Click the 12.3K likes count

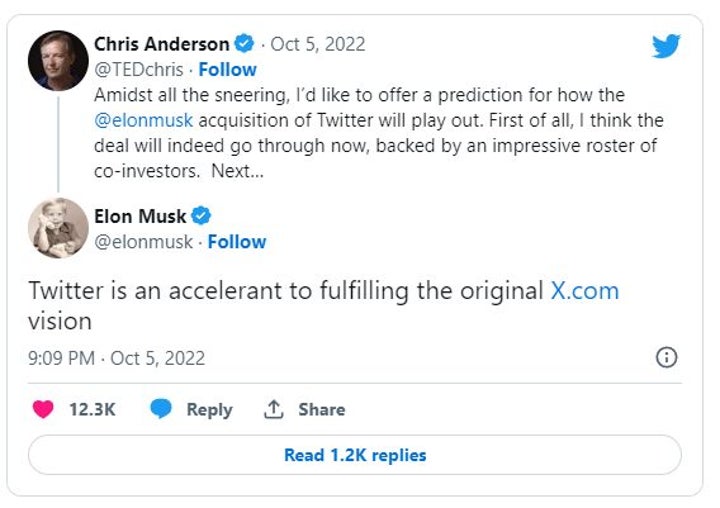(x=92, y=409)
